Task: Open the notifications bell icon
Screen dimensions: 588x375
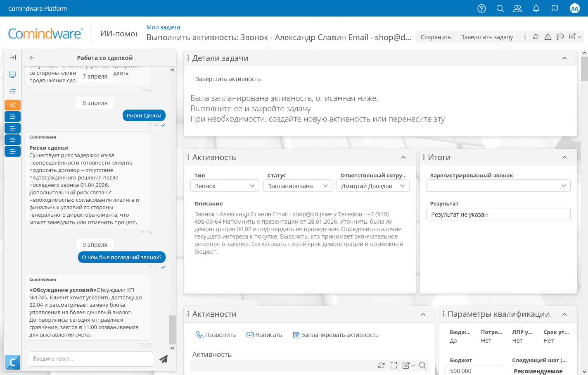Action: 536,8
